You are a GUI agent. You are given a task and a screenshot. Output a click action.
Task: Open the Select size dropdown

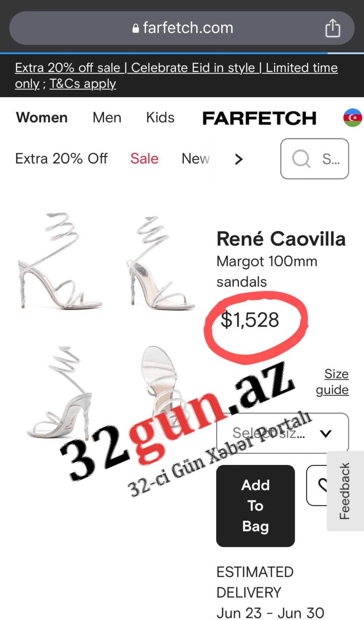click(282, 433)
